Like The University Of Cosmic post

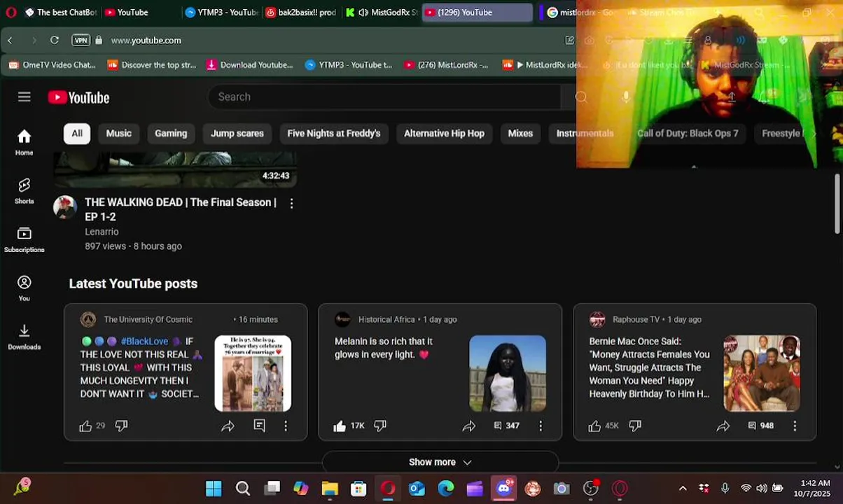pos(85,426)
